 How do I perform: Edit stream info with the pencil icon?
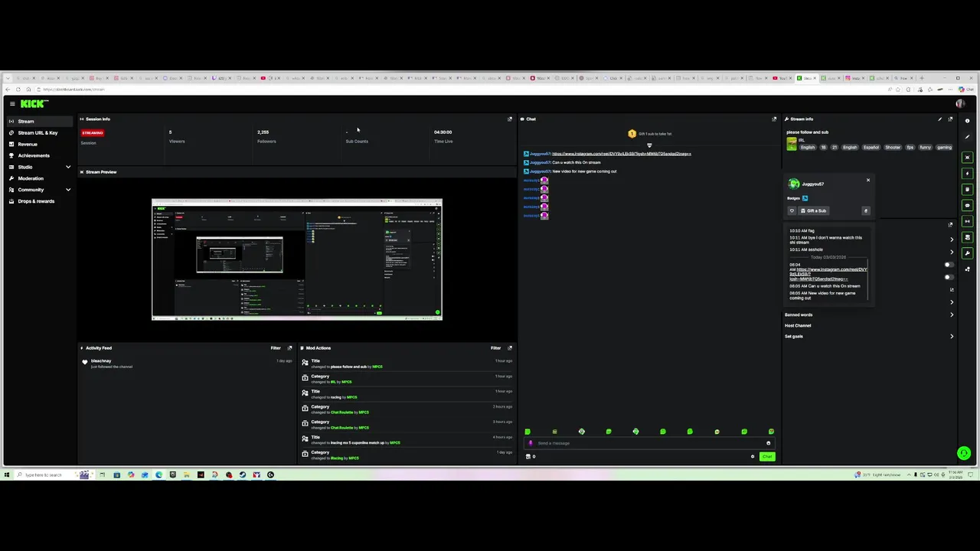(x=939, y=119)
